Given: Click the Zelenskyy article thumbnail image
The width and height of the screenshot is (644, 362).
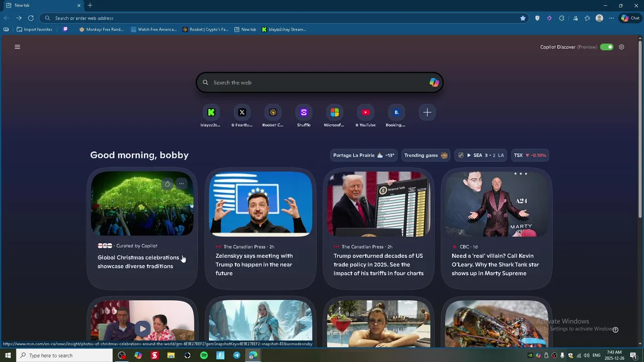Looking at the screenshot, I should (x=261, y=204).
